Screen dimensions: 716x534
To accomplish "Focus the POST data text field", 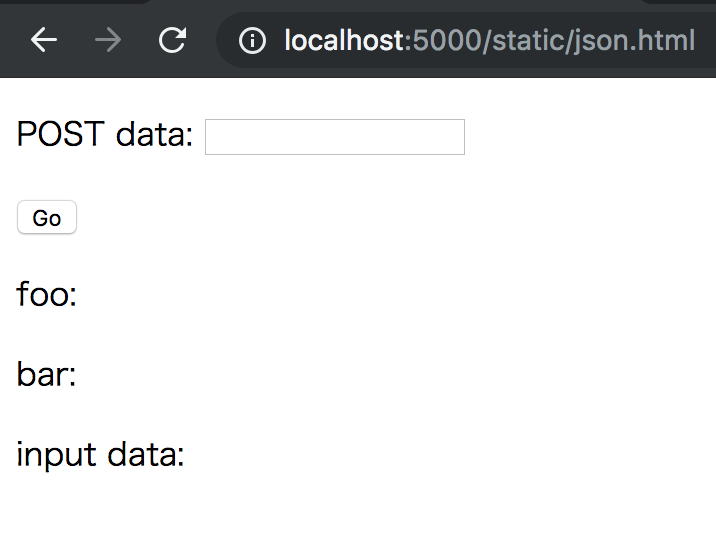I will 335,137.
